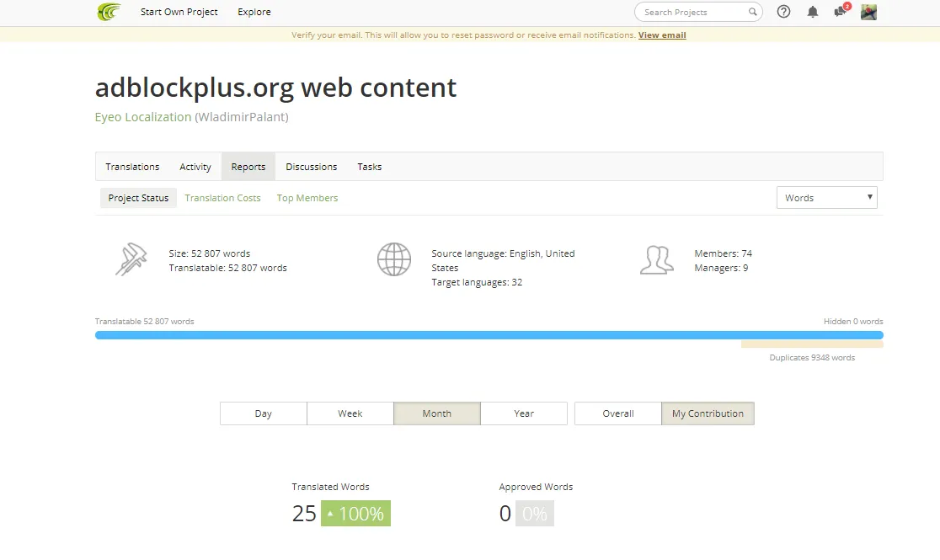Click 'Members: 74' text
The width and height of the screenshot is (940, 560).
click(x=723, y=253)
